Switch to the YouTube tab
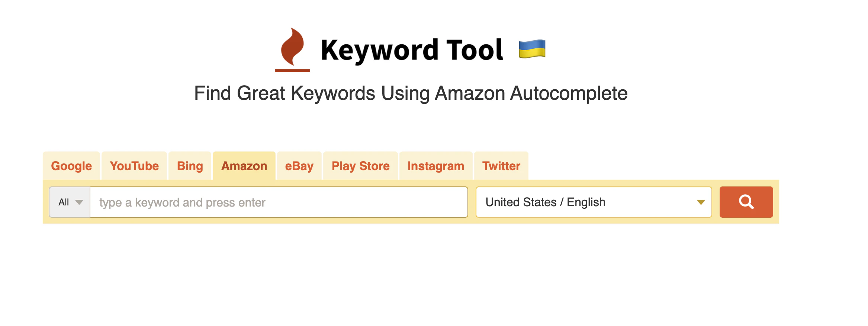 (134, 166)
